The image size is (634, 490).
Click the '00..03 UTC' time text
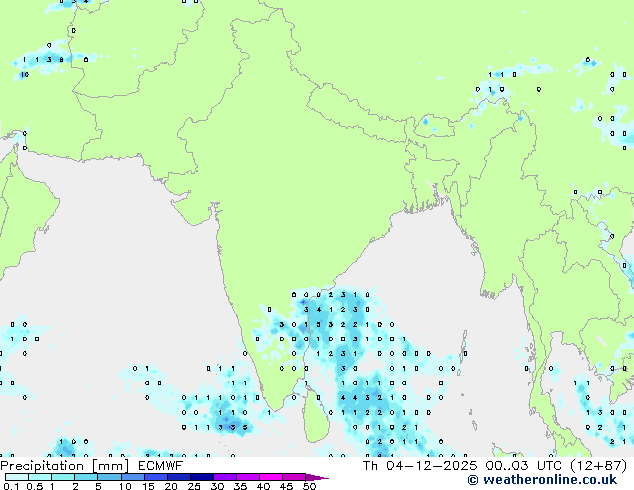point(524,466)
